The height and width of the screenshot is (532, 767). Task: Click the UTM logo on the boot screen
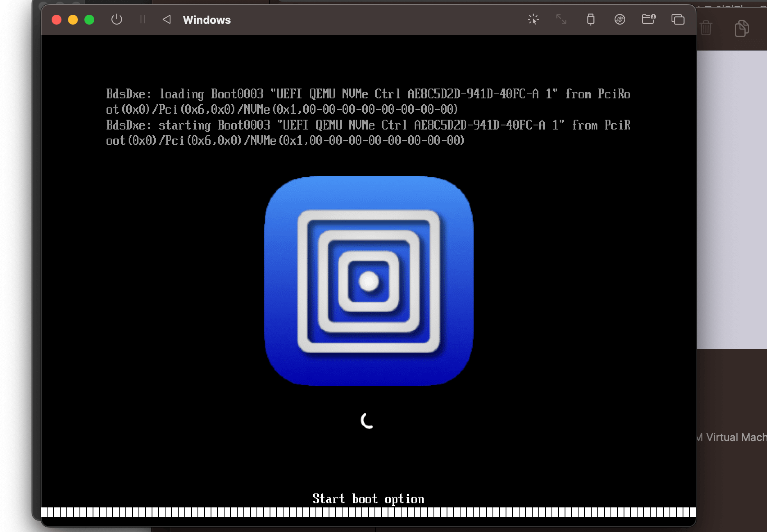coord(369,281)
